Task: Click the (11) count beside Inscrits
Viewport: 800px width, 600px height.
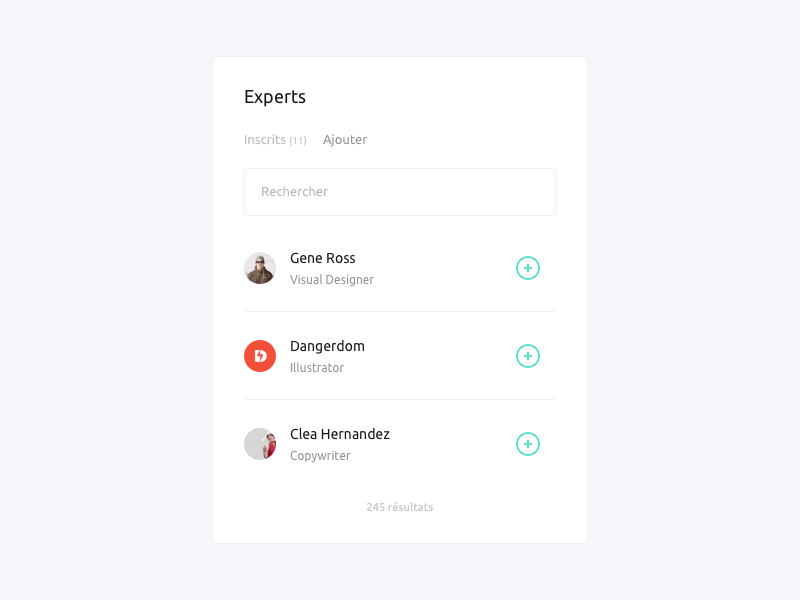Action: 298,140
